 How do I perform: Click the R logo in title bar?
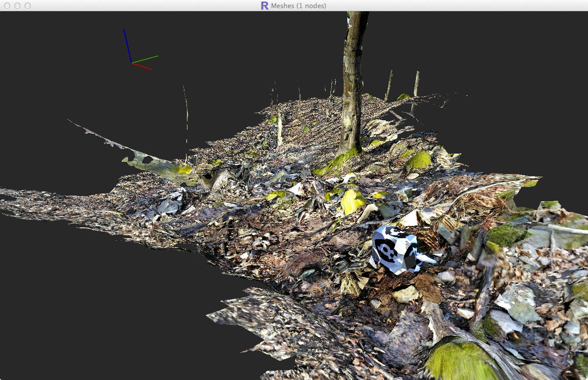click(264, 6)
